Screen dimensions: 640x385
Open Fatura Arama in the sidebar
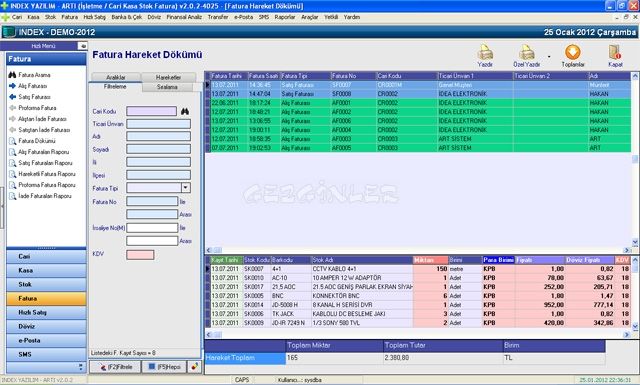point(34,75)
